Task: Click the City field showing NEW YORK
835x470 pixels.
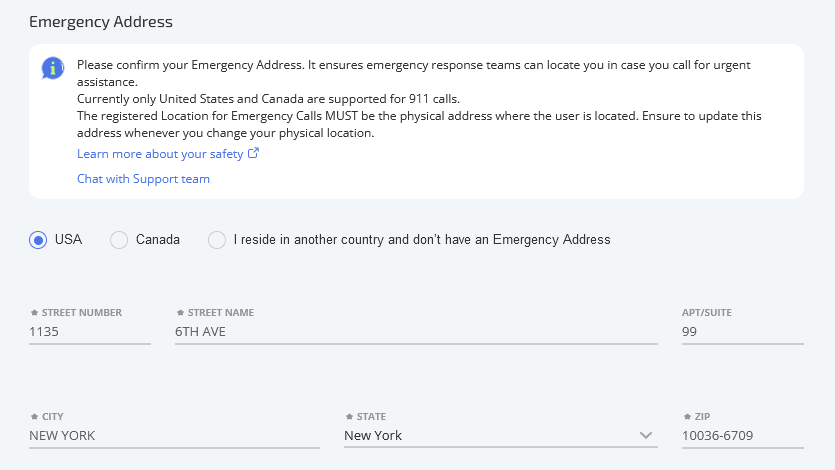Action: click(x=175, y=435)
